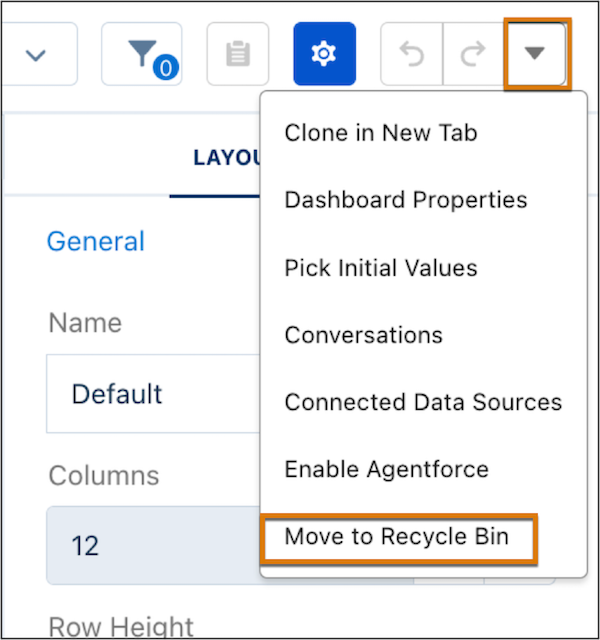Select Connected Data Sources
Screen dimensions: 600x640
click(x=423, y=402)
